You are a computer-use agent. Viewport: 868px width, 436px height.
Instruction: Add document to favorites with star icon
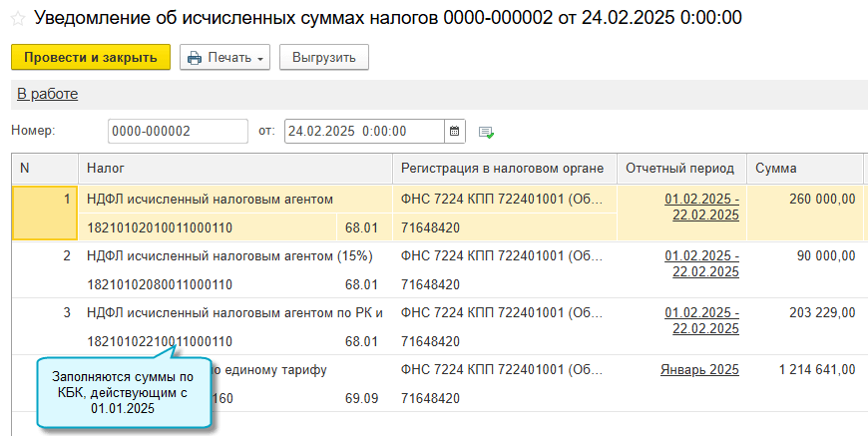(x=17, y=18)
